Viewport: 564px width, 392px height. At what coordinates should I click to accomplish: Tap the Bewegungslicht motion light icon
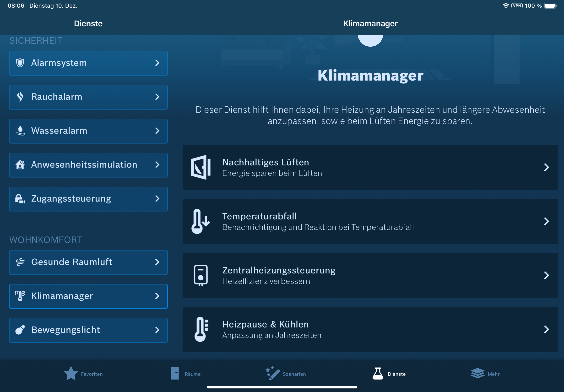[20, 330]
